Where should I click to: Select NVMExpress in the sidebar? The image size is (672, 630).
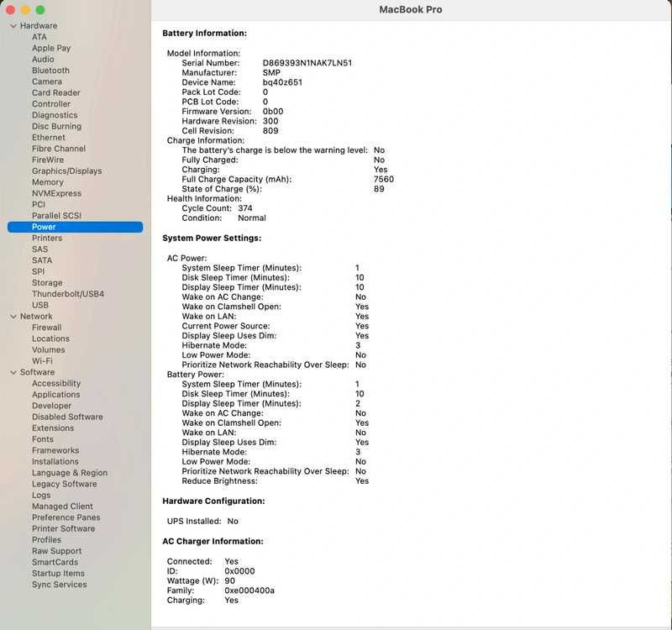[x=56, y=193]
